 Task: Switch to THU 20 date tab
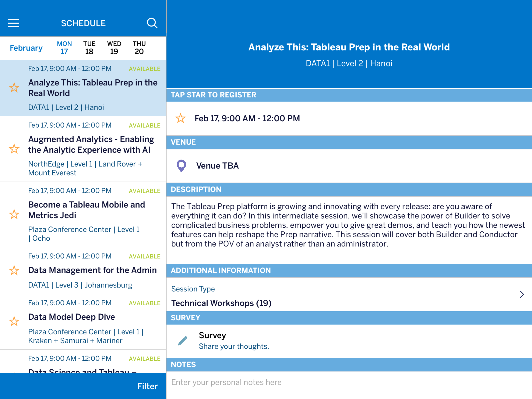coord(139,48)
